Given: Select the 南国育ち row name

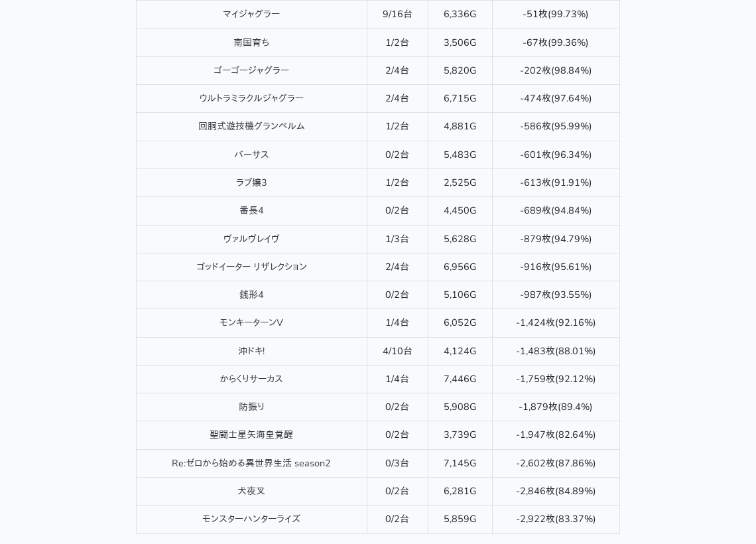Looking at the screenshot, I should (x=251, y=42).
